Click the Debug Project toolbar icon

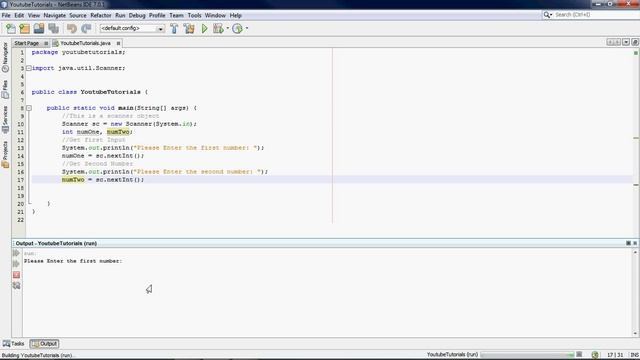pos(218,29)
